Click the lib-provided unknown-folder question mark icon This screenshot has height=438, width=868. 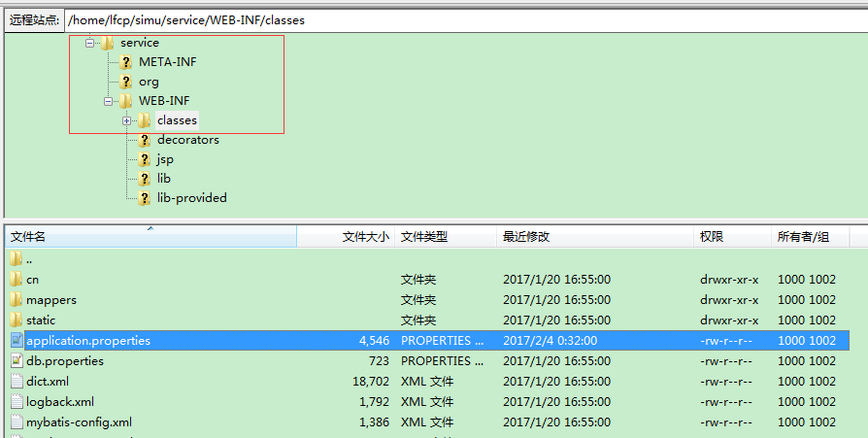(x=145, y=198)
